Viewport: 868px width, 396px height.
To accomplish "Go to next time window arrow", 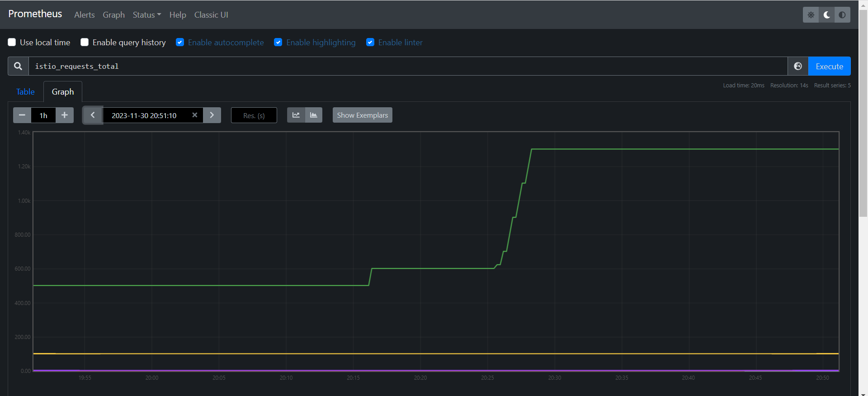I will coord(212,115).
